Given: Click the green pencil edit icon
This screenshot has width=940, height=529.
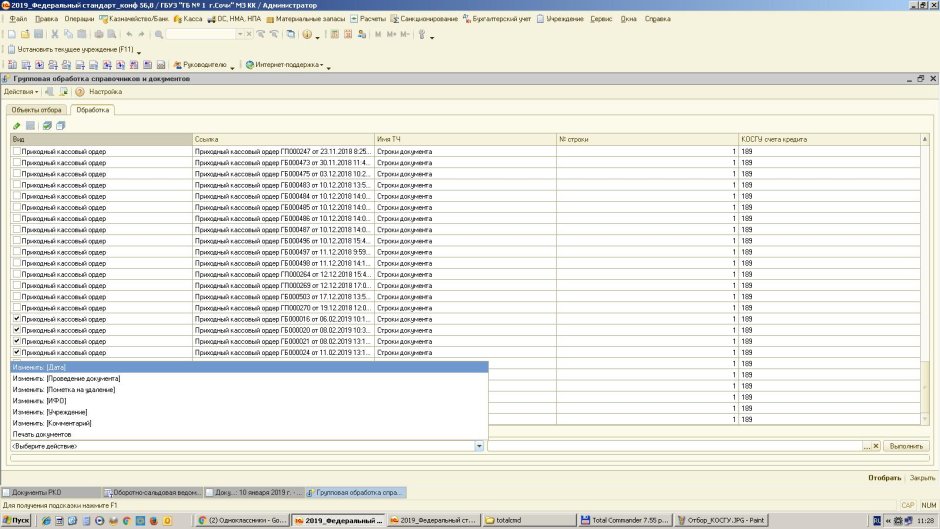Looking at the screenshot, I should (17, 126).
